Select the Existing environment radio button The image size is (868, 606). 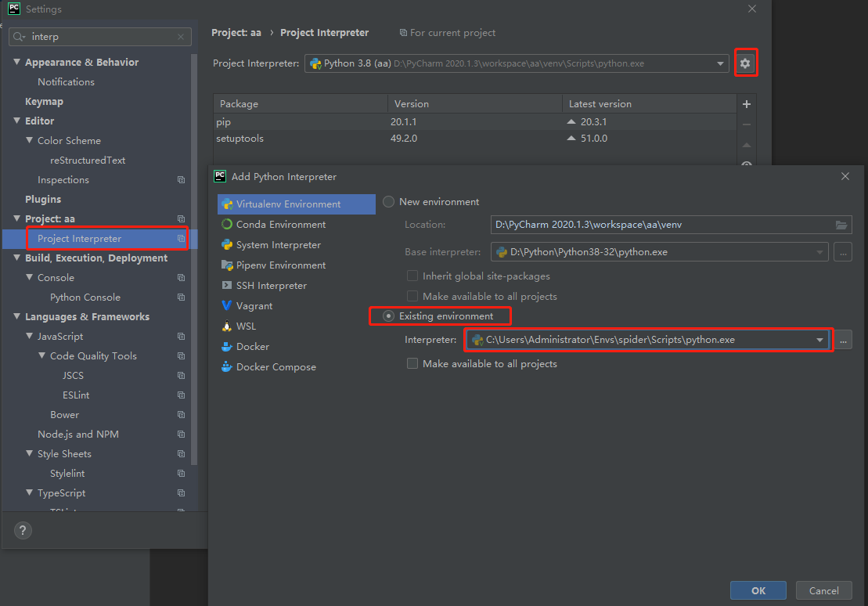(389, 316)
